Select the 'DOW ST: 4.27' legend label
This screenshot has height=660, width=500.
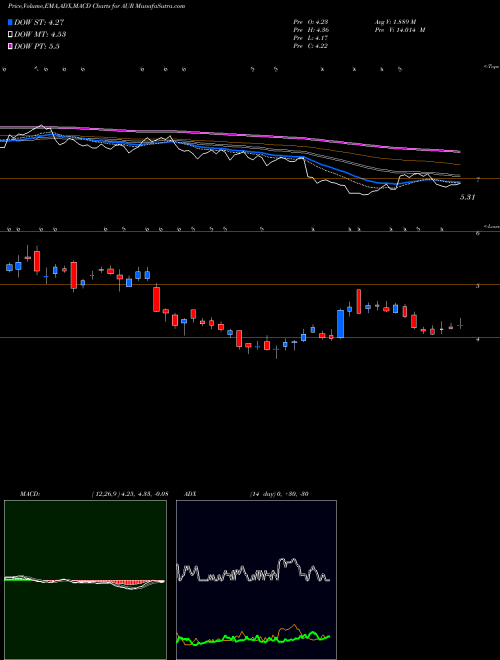click(39, 22)
